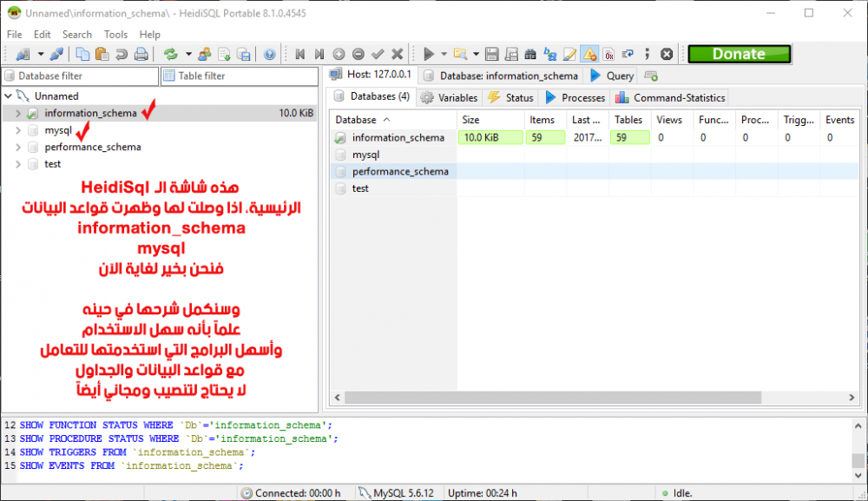Refresh with the green arrows icon

170,54
